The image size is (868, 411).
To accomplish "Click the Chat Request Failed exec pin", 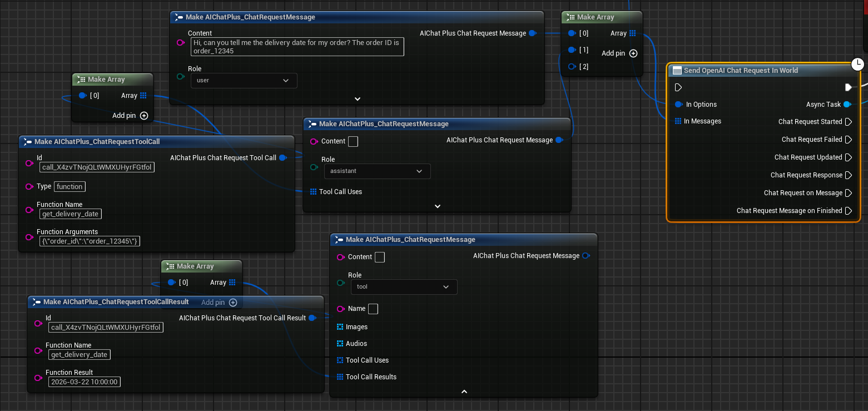I will pos(849,140).
